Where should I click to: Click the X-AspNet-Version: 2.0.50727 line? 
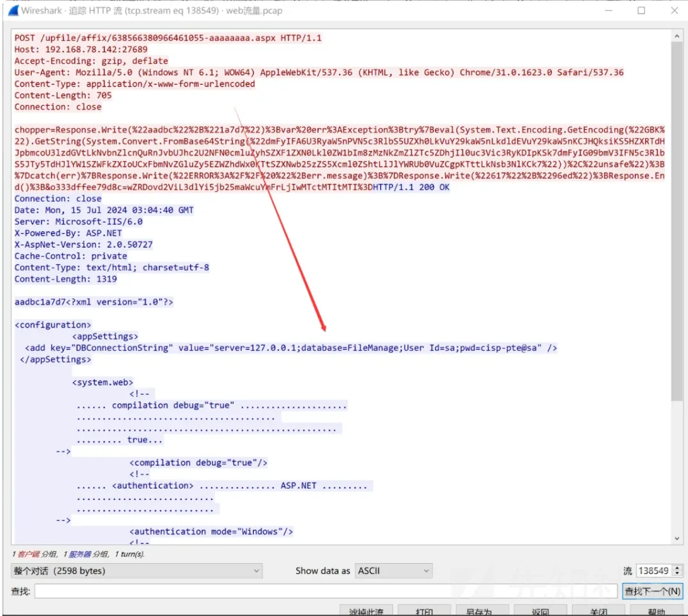tap(83, 245)
